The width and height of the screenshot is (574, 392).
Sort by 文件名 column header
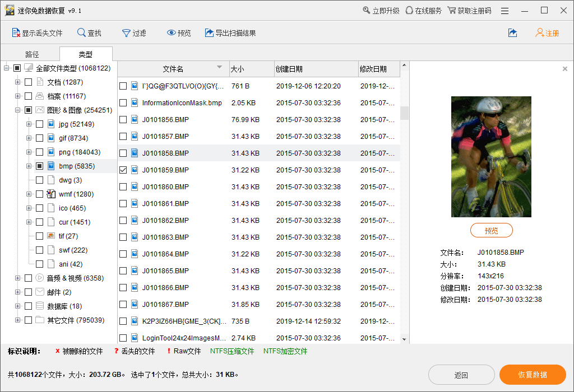click(173, 69)
